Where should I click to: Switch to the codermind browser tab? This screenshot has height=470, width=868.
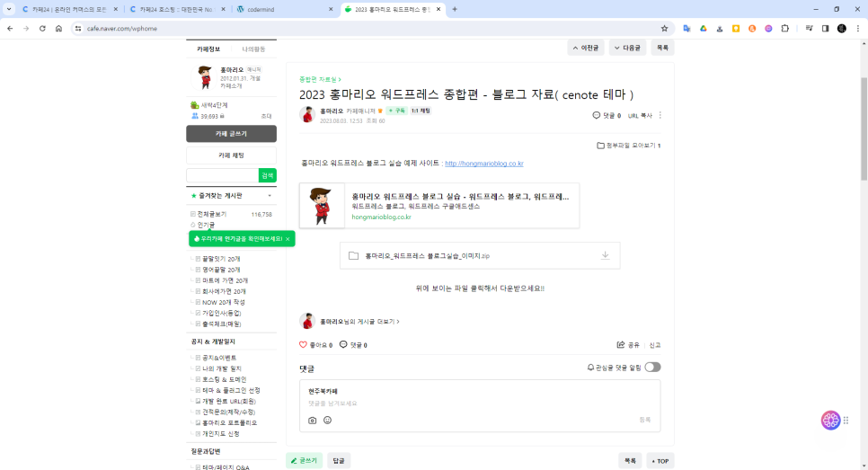pos(284,9)
